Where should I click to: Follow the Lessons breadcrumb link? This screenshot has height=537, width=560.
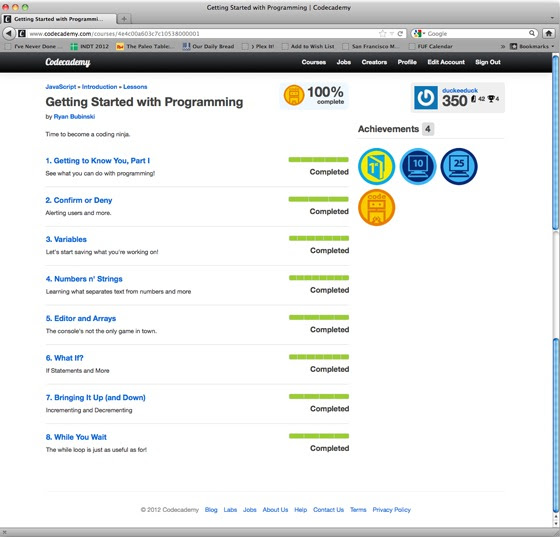click(135, 87)
